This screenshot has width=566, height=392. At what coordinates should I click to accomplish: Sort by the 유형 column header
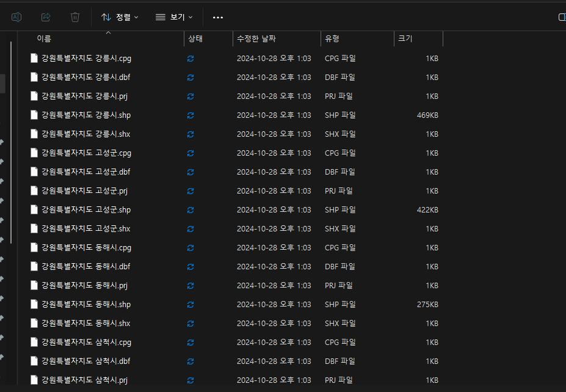332,38
